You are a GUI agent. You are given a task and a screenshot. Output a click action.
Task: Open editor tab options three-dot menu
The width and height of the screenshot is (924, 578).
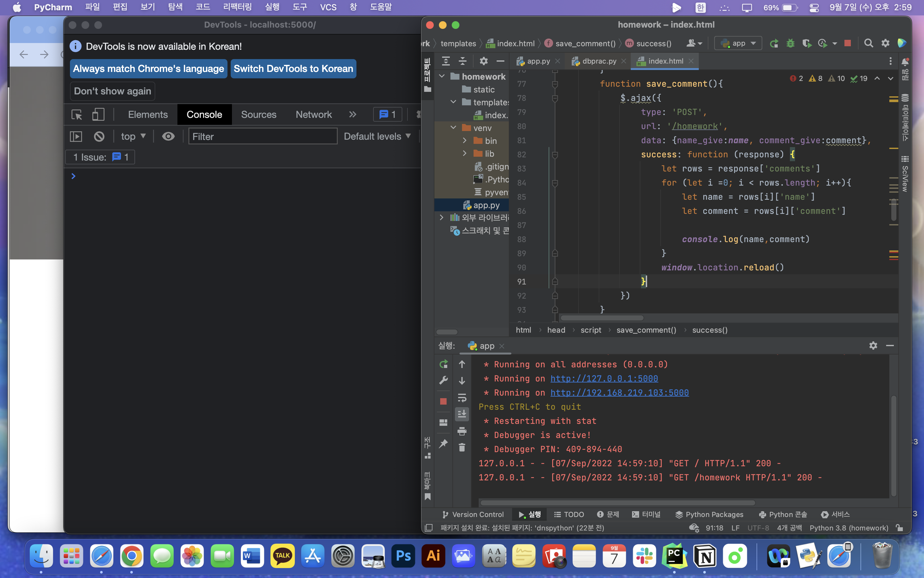[890, 61]
